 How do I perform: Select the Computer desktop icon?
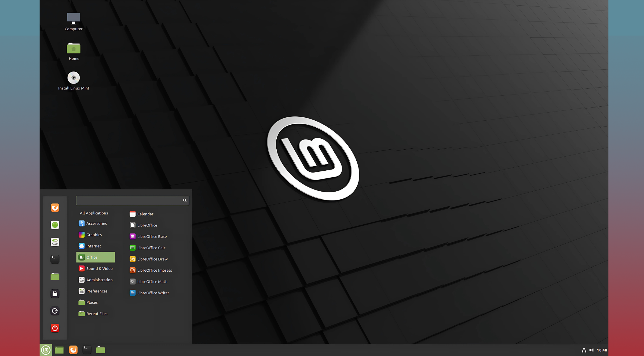point(74,22)
